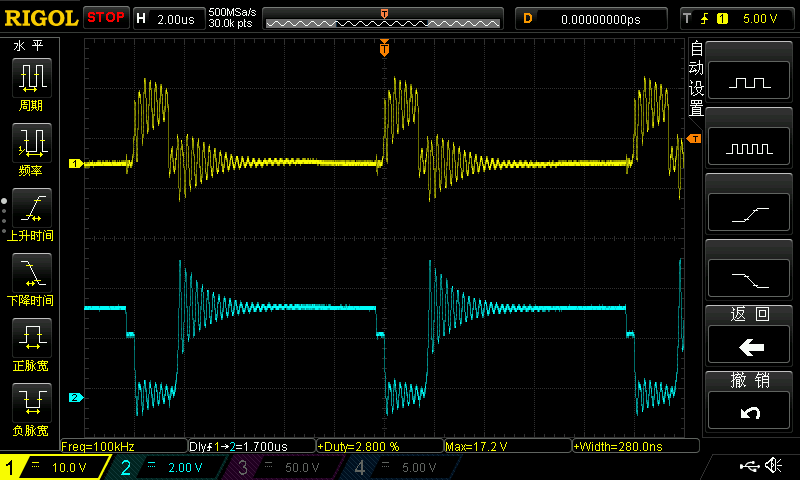Click the 水平 (Horizontal) menu header
This screenshot has height=480, width=800.
click(29, 46)
